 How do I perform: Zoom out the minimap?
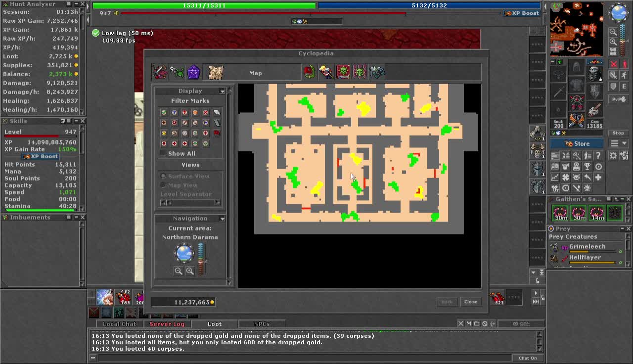pos(613,33)
